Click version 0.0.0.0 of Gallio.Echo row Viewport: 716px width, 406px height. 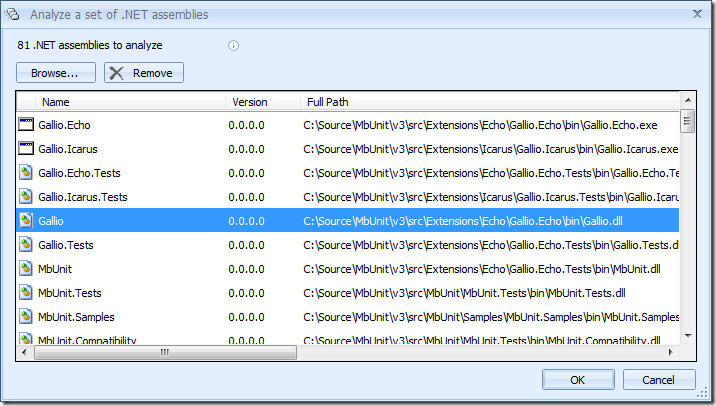pyautogui.click(x=247, y=125)
